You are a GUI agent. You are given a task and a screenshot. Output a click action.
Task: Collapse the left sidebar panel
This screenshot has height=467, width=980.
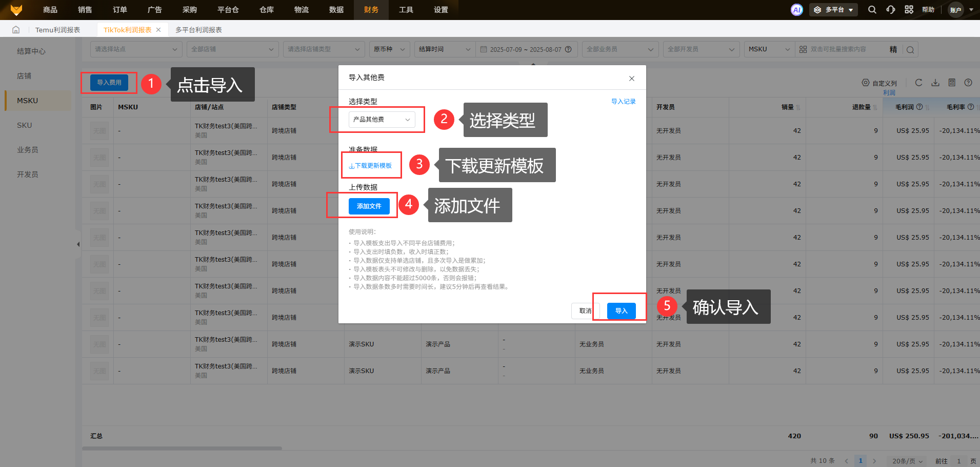point(78,244)
